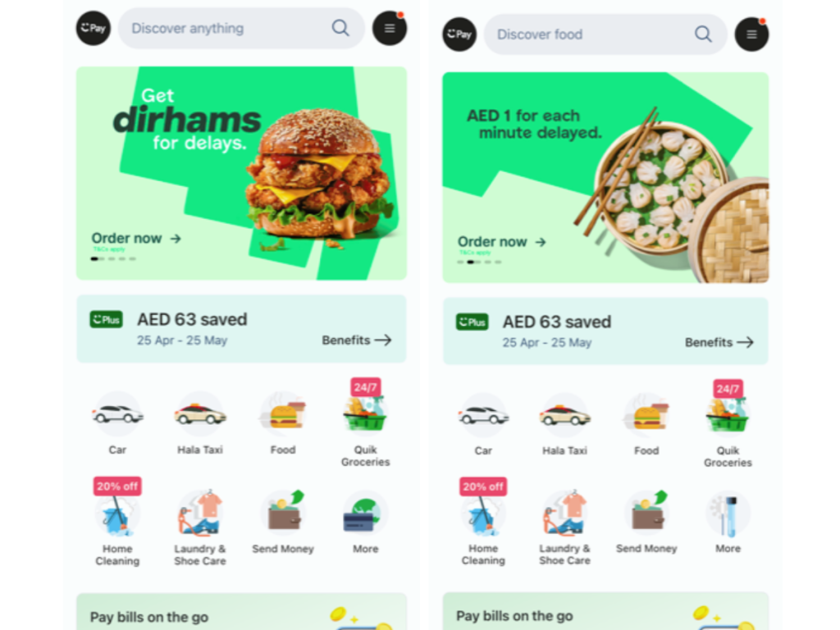Open hamburger menu beside Discover food search
Viewport: 840px width, 630px height.
pos(751,34)
